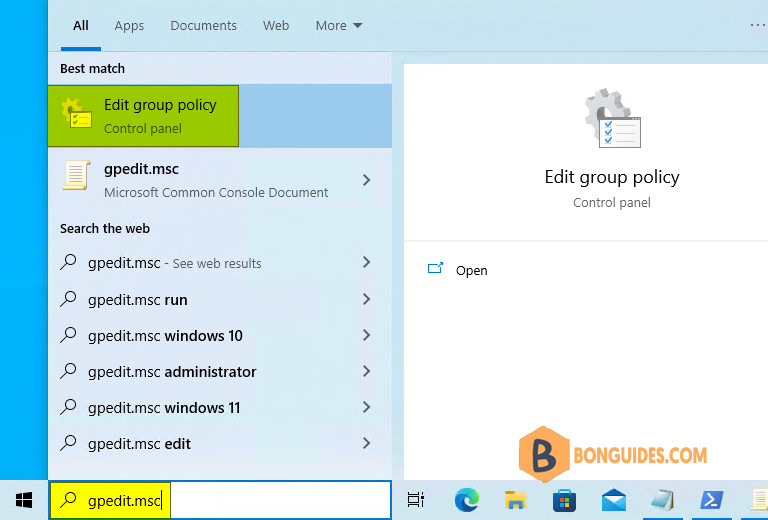Open File Explorer from the taskbar
Viewport: 768px width, 520px height.
[x=515, y=500]
